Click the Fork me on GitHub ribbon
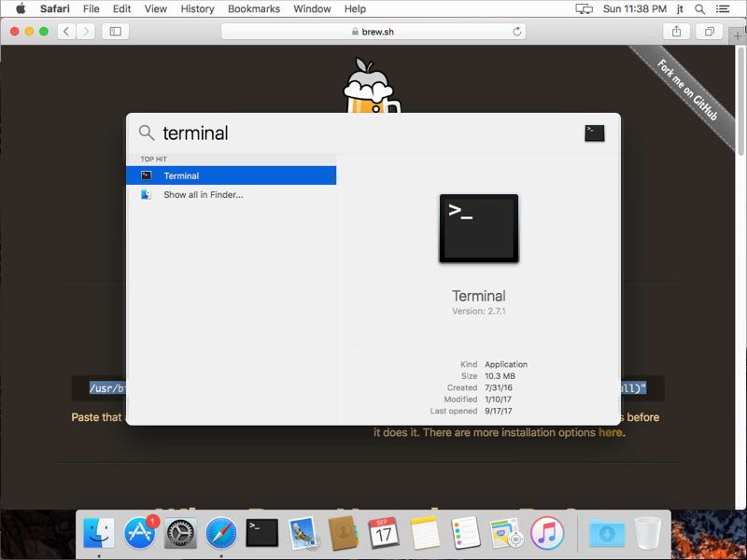The width and height of the screenshot is (747, 560). (687, 90)
